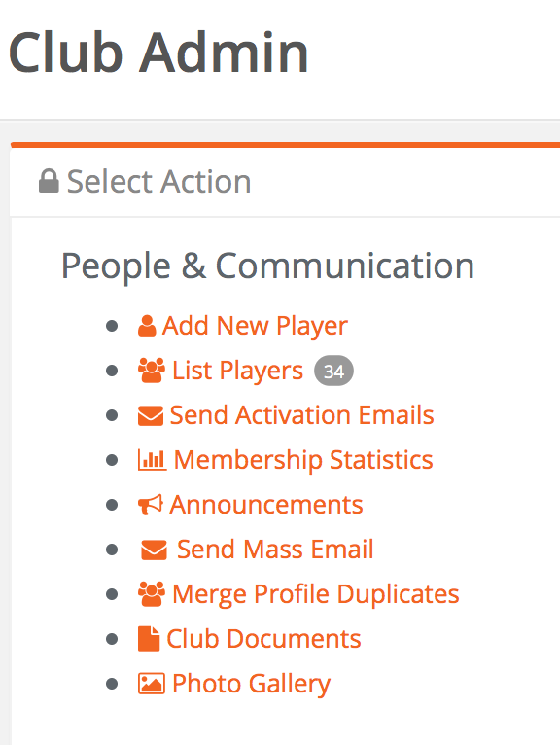The height and width of the screenshot is (745, 560).
Task: Open the Club Documents link
Action: tap(264, 639)
